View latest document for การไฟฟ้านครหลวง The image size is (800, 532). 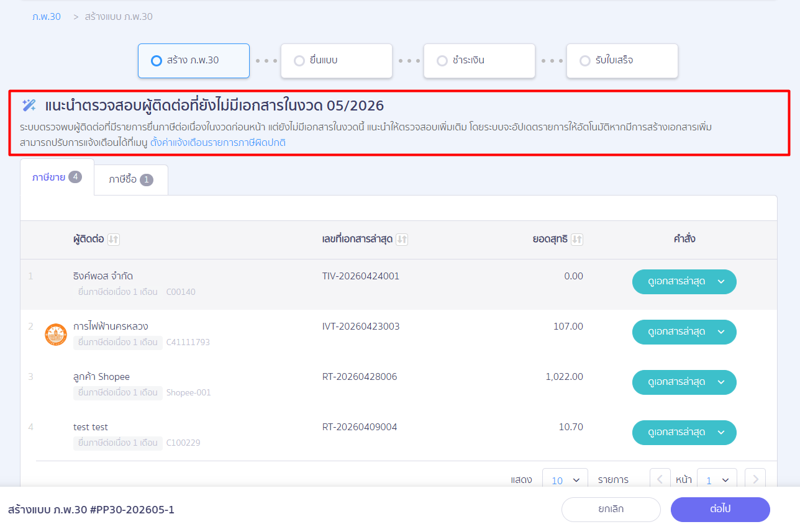point(676,332)
